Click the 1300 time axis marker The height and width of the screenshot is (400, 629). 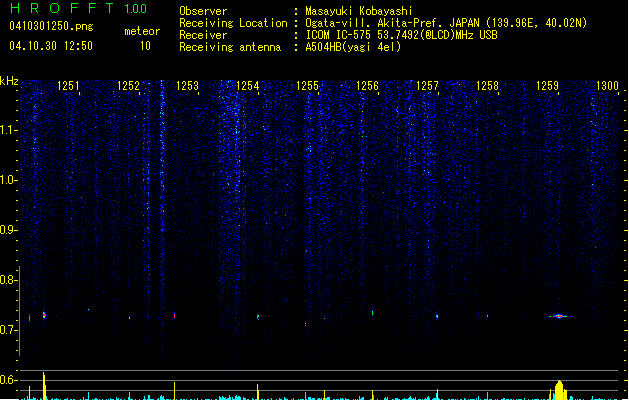pos(607,86)
